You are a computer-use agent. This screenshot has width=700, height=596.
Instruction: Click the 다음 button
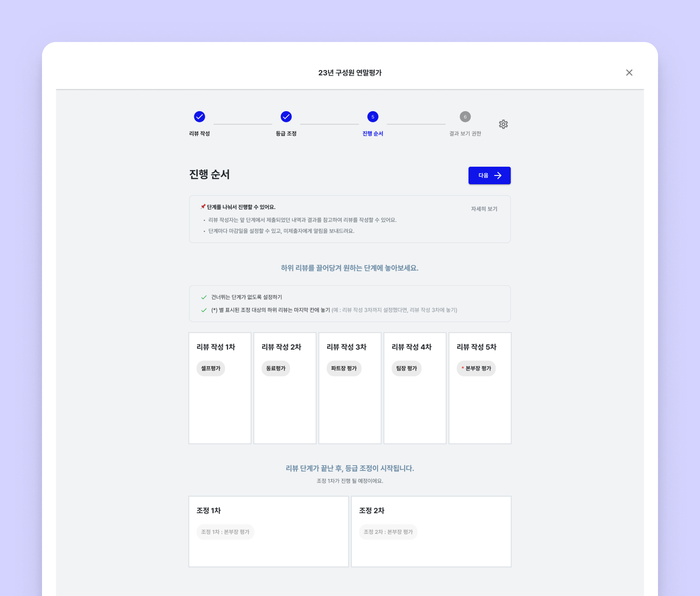490,175
